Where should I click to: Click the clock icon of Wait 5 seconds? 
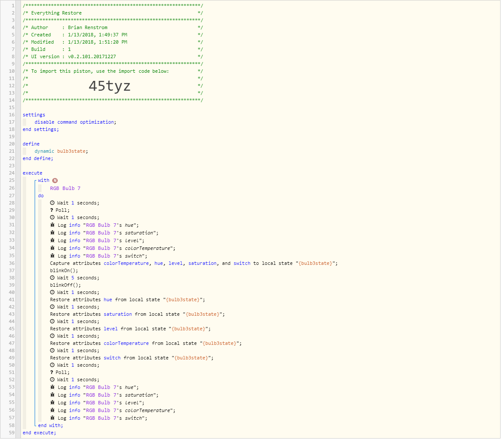click(52, 278)
